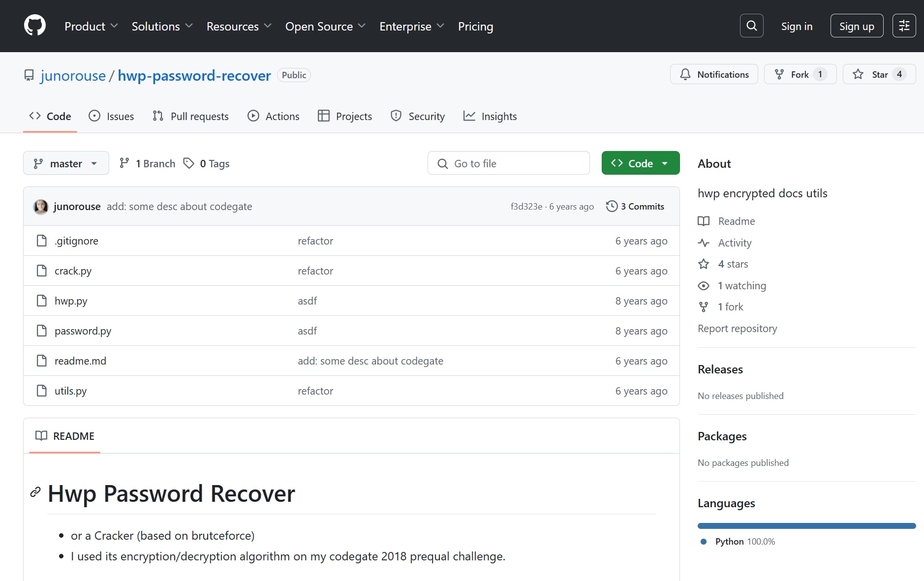The image size is (924, 581).
Task: Click the eye icon beside 1 watching
Action: coord(704,286)
